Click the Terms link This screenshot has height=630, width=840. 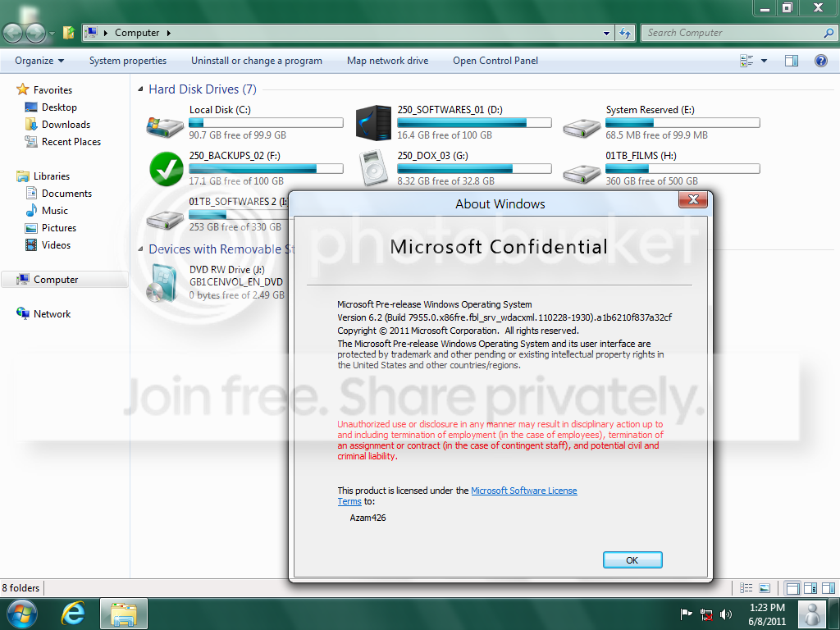(x=349, y=501)
